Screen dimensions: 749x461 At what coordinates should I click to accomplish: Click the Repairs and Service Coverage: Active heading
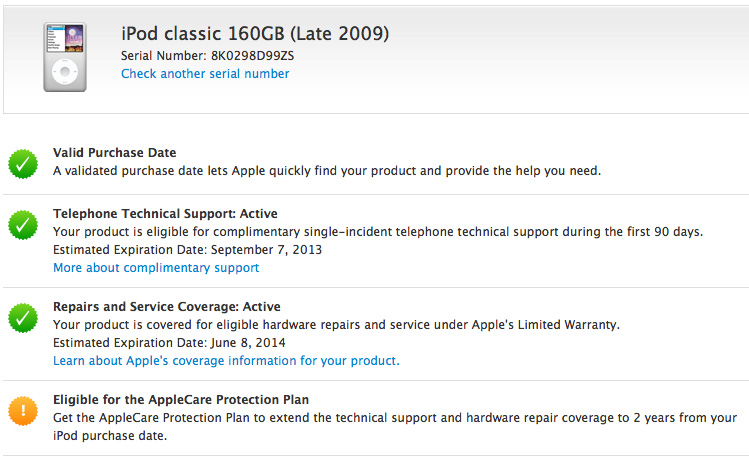pos(167,307)
